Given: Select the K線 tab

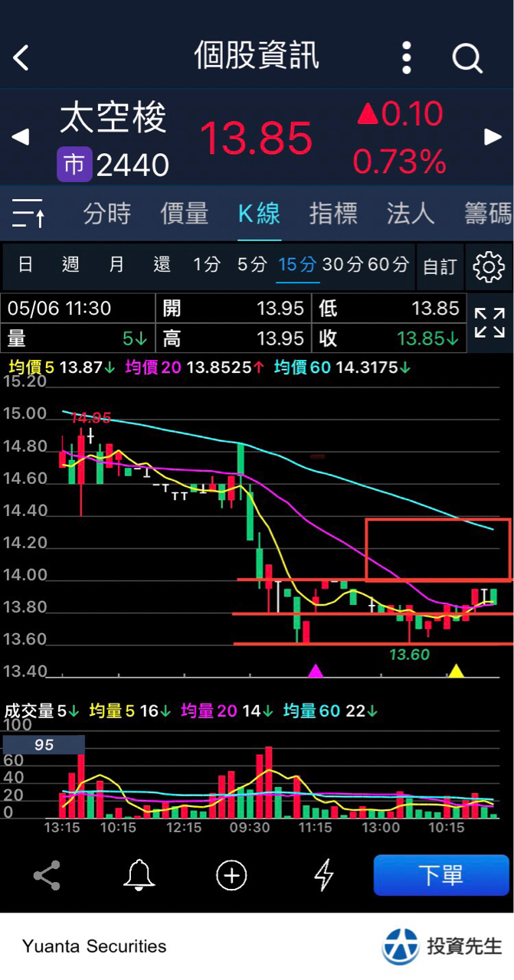Looking at the screenshot, I should coord(260,214).
